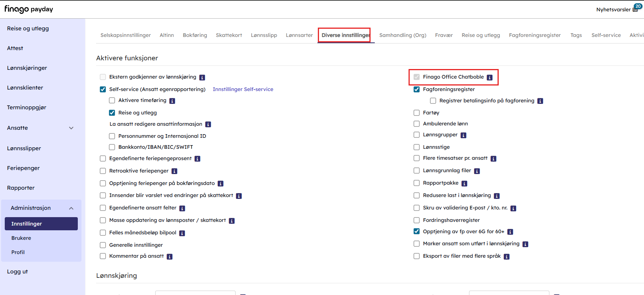The height and width of the screenshot is (295, 644).
Task: Click Logg ut in the sidebar
Action: [x=18, y=272]
